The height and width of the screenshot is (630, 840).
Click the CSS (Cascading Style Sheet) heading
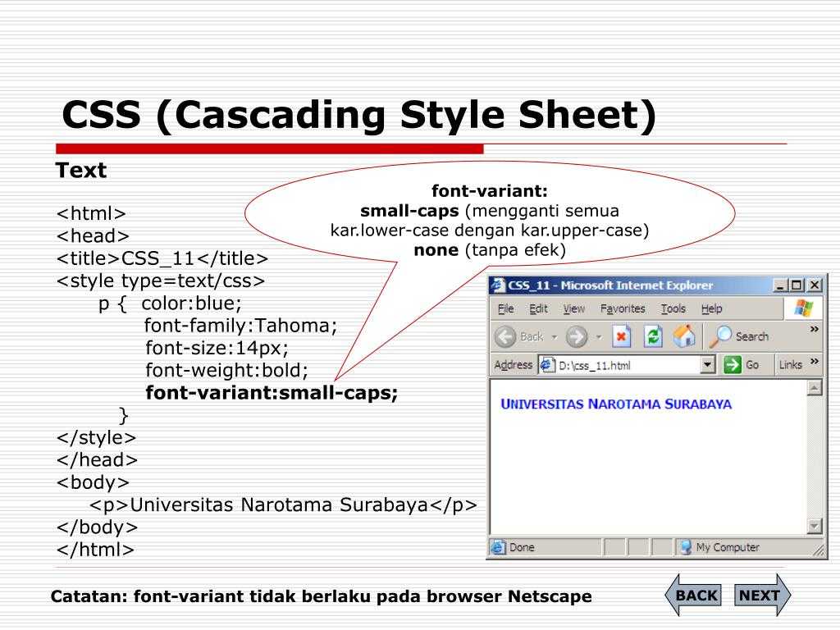point(358,115)
